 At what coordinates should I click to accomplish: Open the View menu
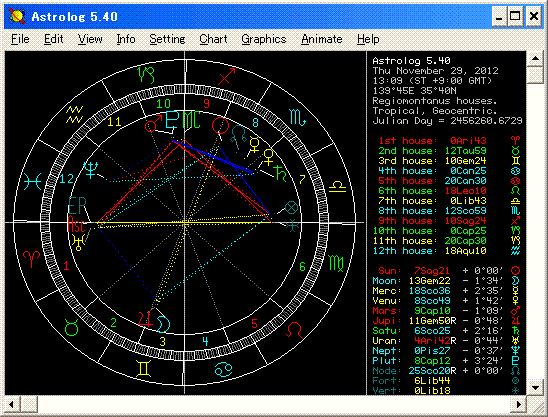90,39
